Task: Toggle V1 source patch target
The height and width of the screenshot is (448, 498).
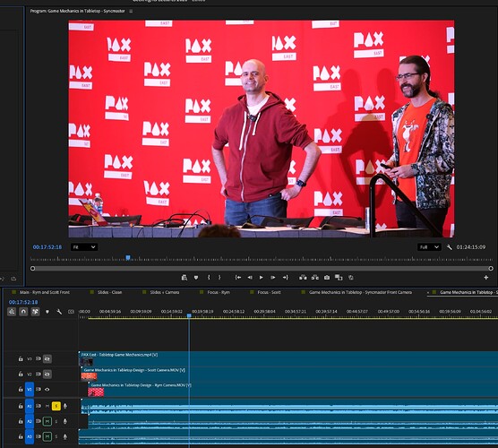Action: [30, 389]
